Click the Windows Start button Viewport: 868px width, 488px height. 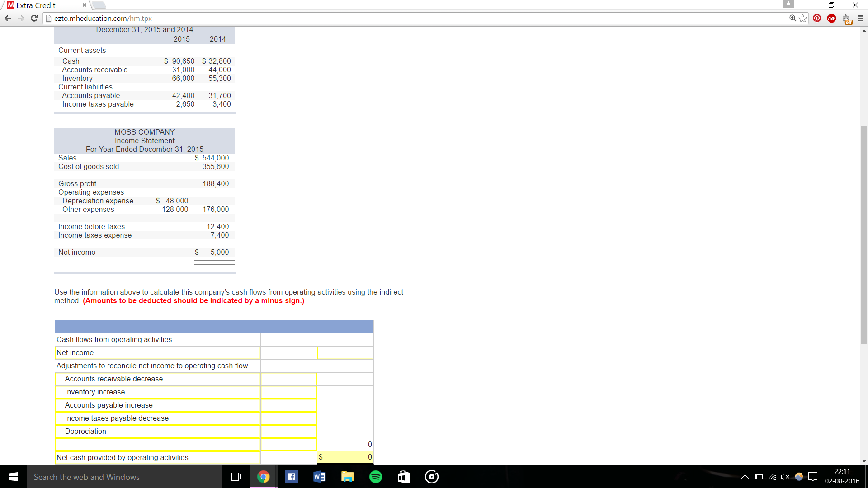coord(13,477)
